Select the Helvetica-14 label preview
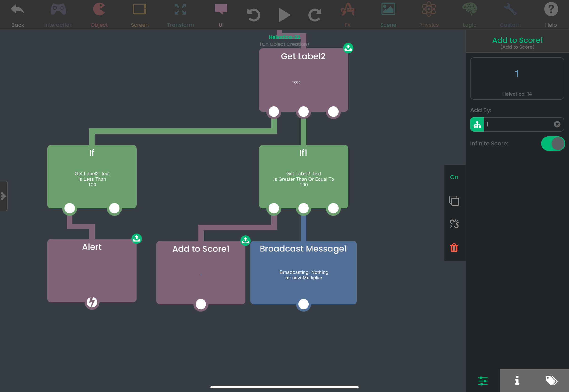 (517, 78)
